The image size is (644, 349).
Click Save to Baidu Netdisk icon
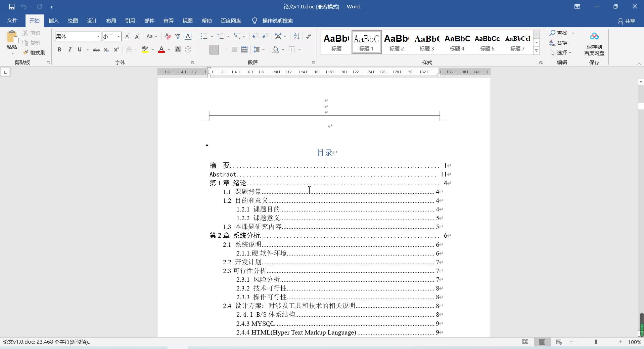(594, 44)
